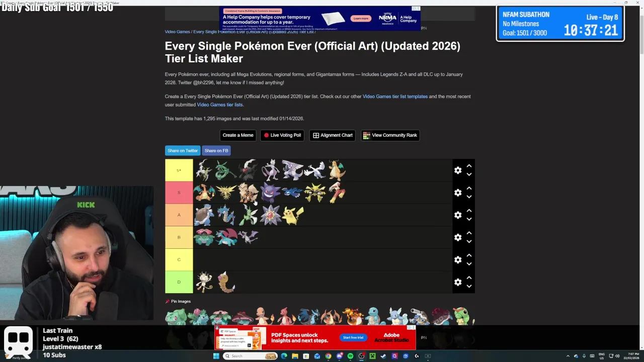Focus the taskbar Search box
The width and height of the screenshot is (644, 362).
[250, 356]
